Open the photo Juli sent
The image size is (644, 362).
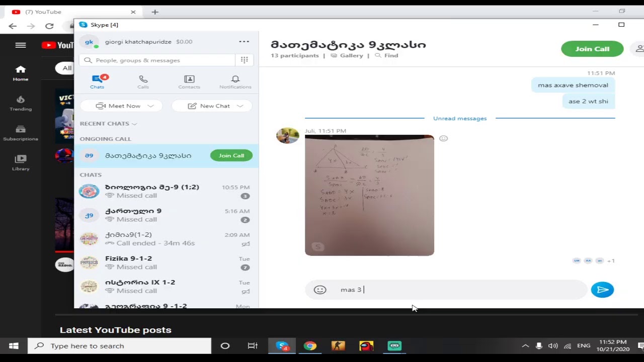pos(369,195)
